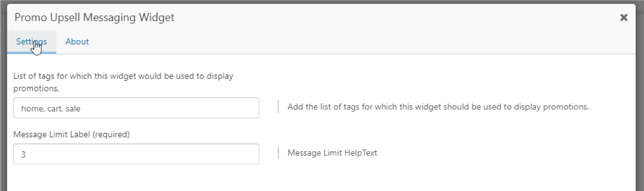Click the empty tab bar right of About
The image size is (644, 191).
pos(354,41)
